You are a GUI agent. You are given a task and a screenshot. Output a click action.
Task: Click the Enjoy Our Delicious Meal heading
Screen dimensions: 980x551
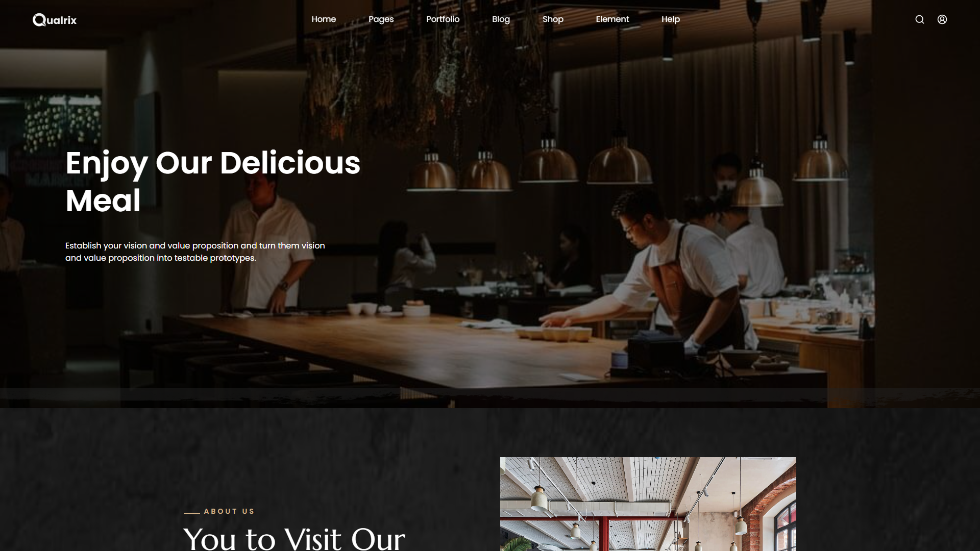click(213, 182)
